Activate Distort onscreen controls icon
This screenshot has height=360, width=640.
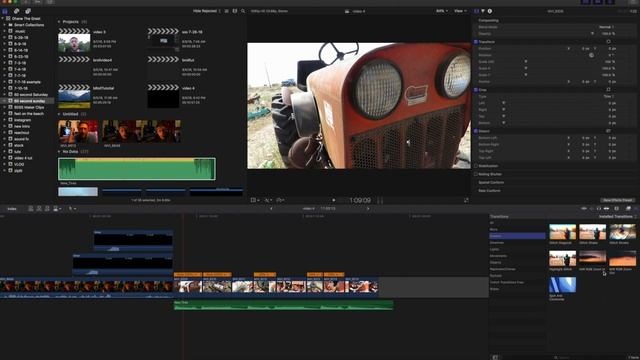(x=608, y=131)
